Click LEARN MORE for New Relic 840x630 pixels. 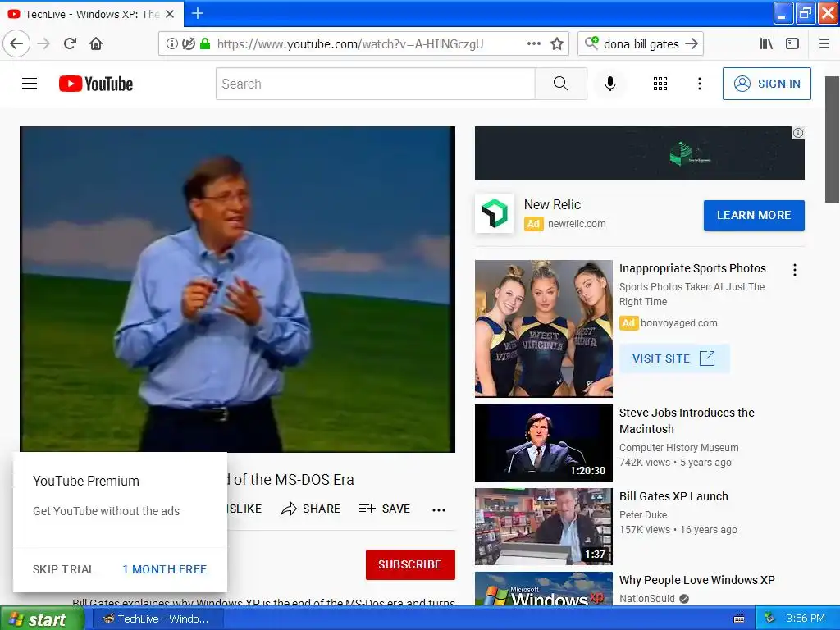coord(754,216)
